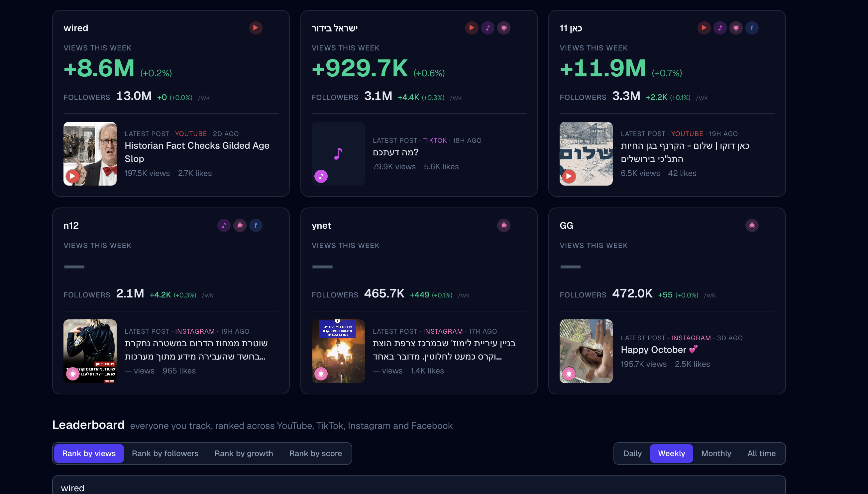The image size is (868, 494).
Task: Click GG Happy October post thumbnail
Action: pyautogui.click(x=586, y=351)
